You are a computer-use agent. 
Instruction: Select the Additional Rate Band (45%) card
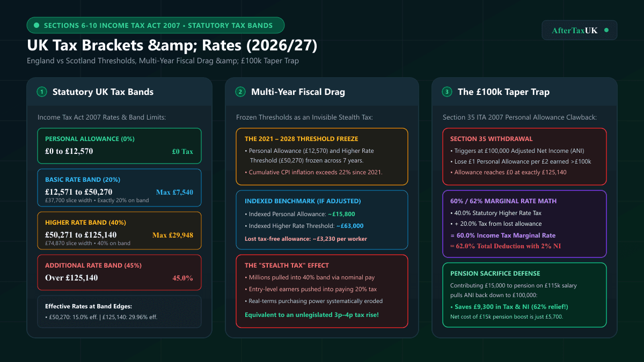119,272
